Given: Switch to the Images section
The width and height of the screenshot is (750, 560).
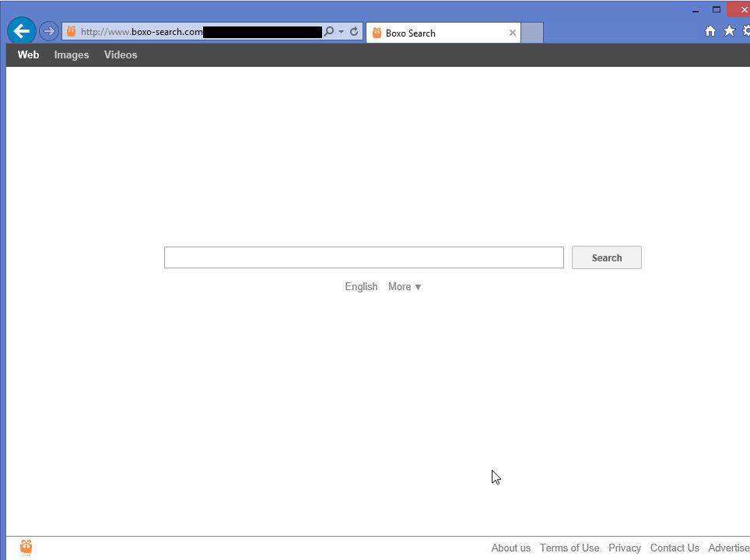Looking at the screenshot, I should (x=72, y=54).
